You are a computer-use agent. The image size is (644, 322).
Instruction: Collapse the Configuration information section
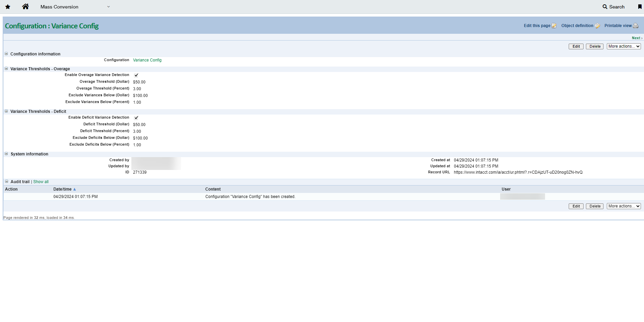tap(6, 54)
